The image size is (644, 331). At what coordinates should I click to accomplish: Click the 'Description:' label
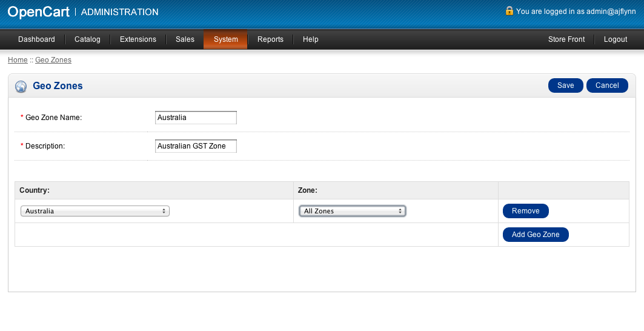(x=45, y=146)
